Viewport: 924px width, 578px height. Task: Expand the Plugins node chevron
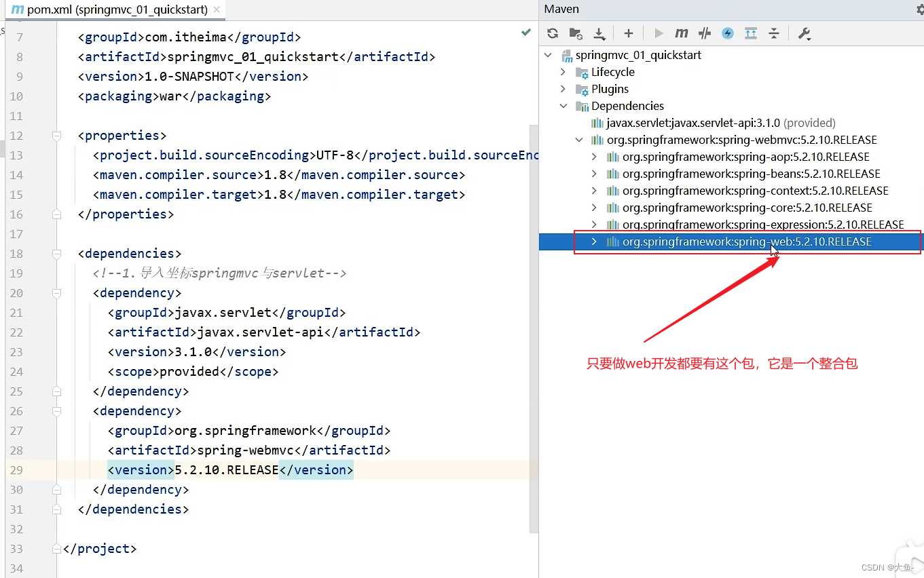click(x=563, y=89)
